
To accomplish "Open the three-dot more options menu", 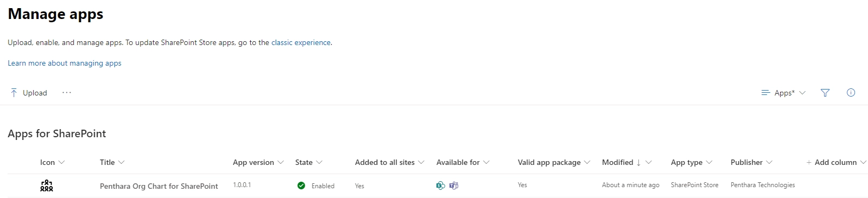I will [x=66, y=93].
